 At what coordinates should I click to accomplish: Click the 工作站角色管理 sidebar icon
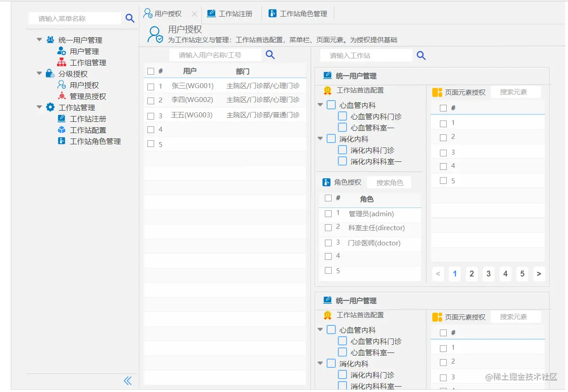tap(62, 141)
